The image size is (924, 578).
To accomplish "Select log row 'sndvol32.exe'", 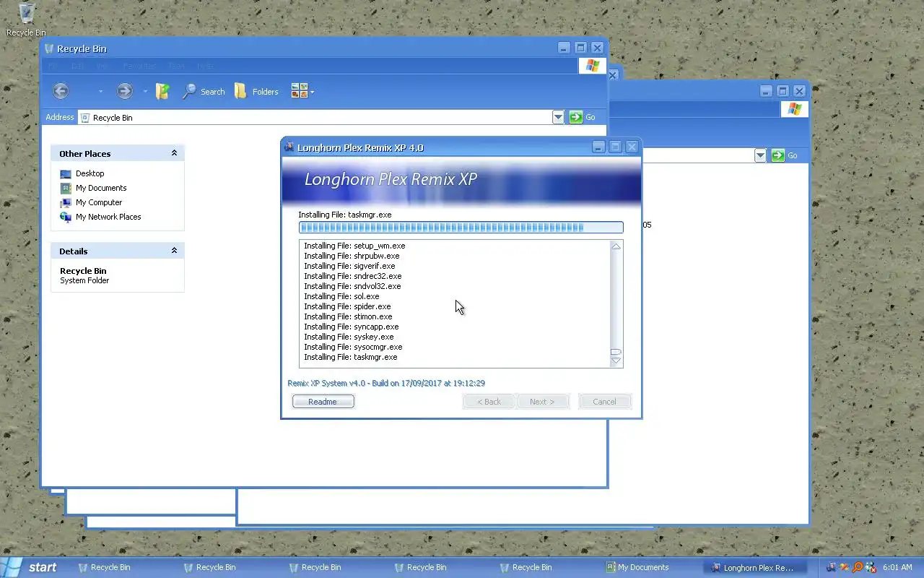I will pos(352,286).
